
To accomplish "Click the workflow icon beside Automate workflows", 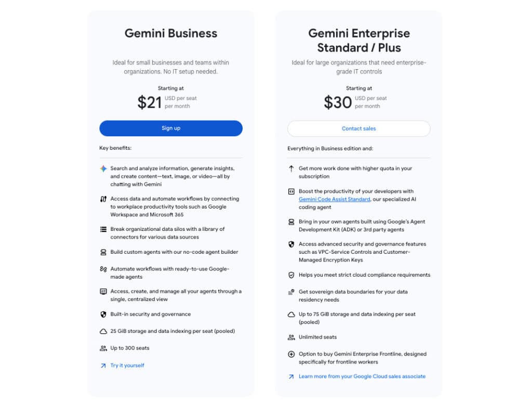I will pos(103,269).
